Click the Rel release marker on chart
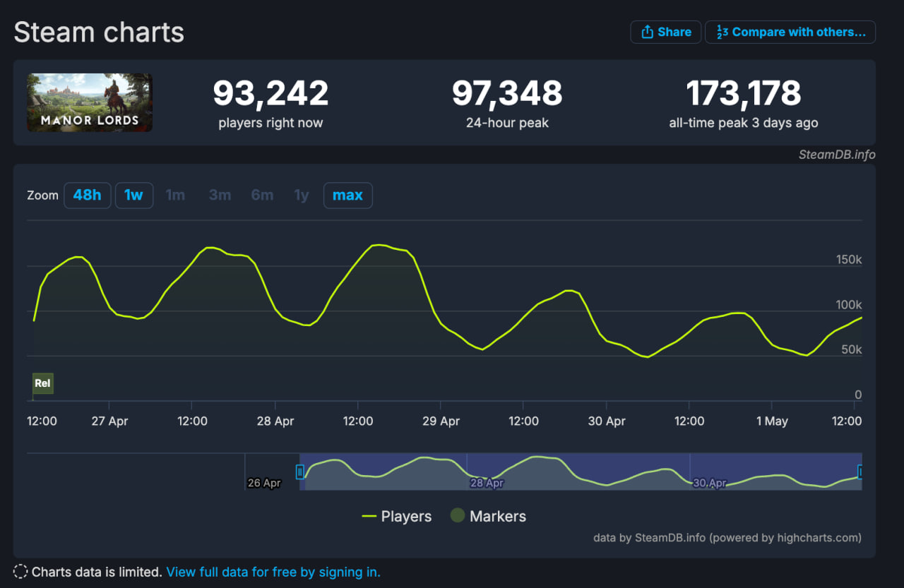 [42, 383]
